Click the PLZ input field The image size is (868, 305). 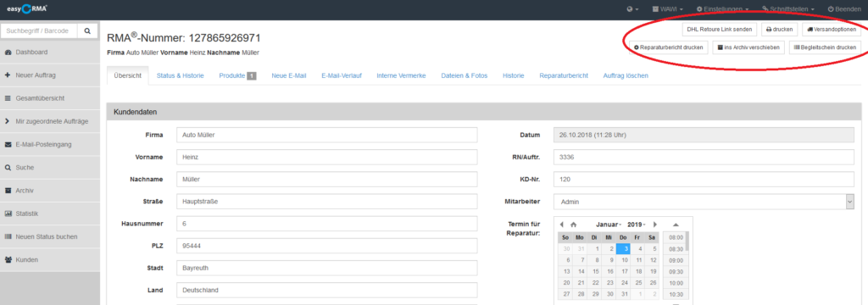coord(326,246)
